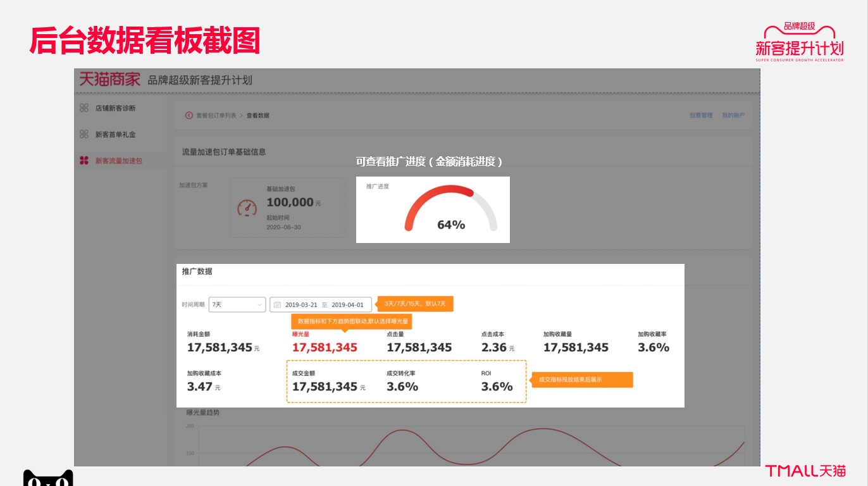This screenshot has width=868, height=486.
Task: Select the 加购收藏量 metric
Action: click(576, 342)
